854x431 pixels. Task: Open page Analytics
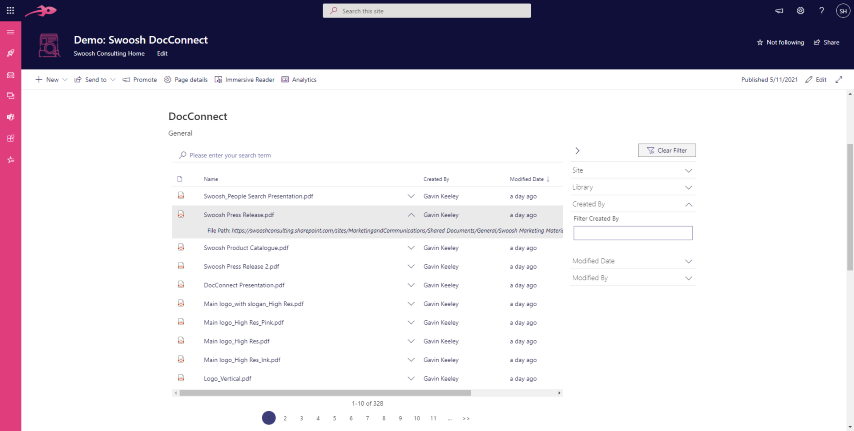[298, 80]
